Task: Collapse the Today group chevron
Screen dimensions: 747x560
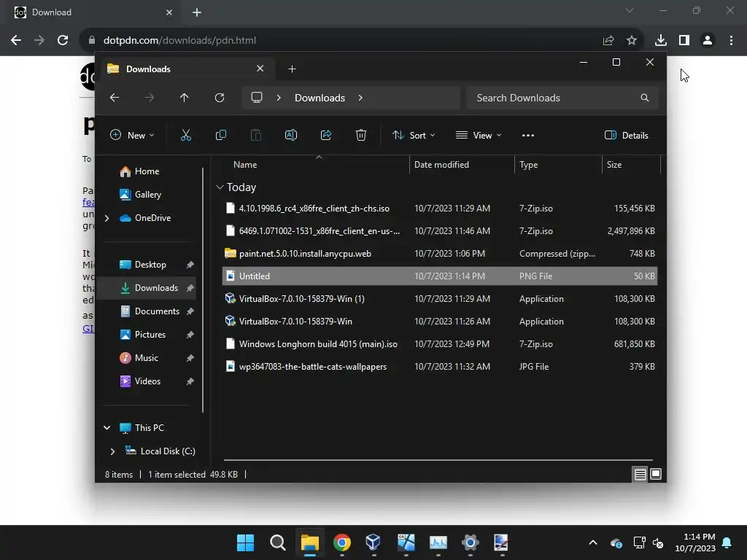Action: (x=220, y=187)
